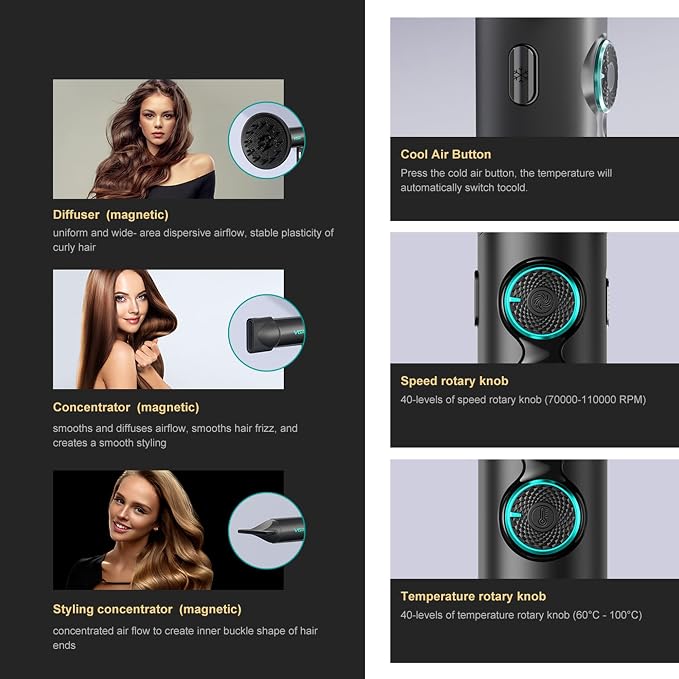This screenshot has height=679, width=679.
Task: Click the "Concentrator (magnetic)" heading
Action: (126, 407)
